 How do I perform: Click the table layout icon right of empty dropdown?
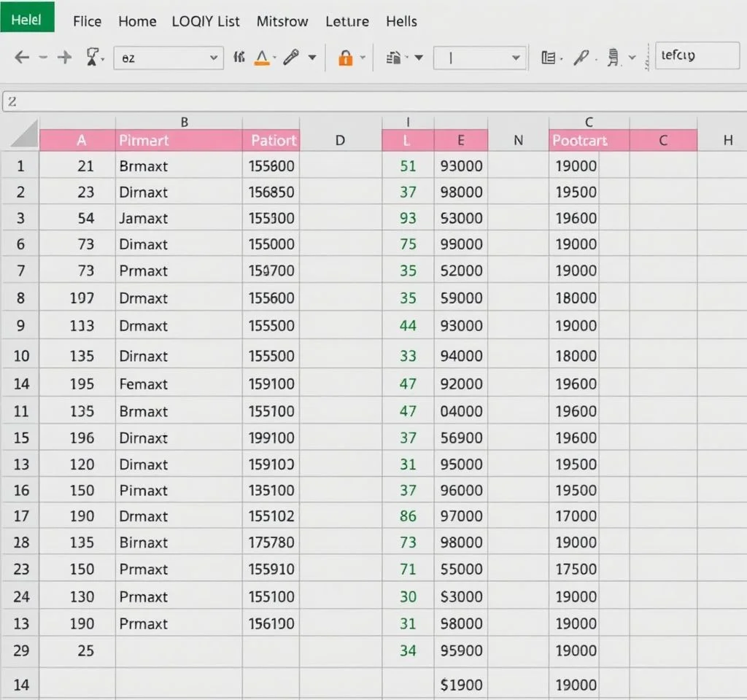(x=549, y=58)
